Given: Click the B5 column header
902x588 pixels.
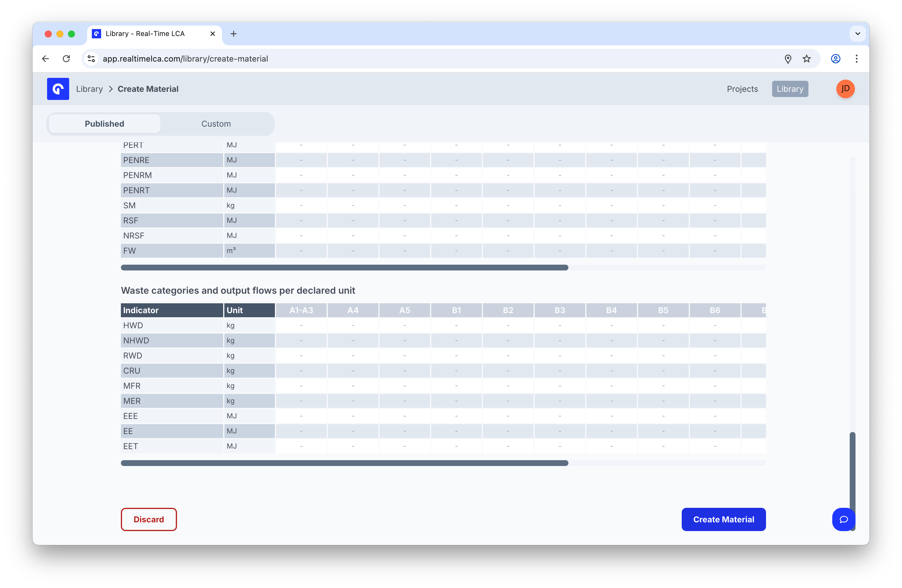Looking at the screenshot, I should click(663, 310).
